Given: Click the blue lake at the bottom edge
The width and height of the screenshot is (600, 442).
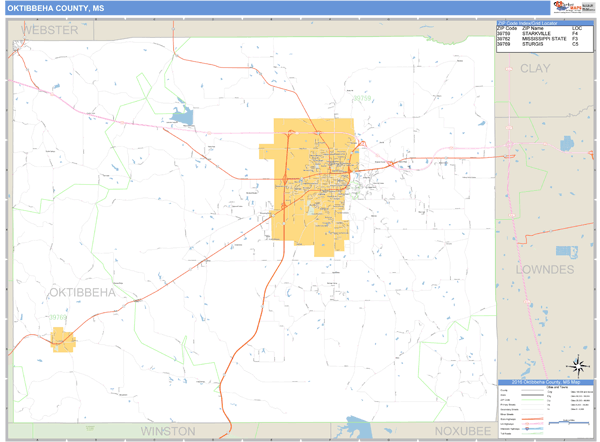Looking at the screenshot, I should (x=359, y=428).
